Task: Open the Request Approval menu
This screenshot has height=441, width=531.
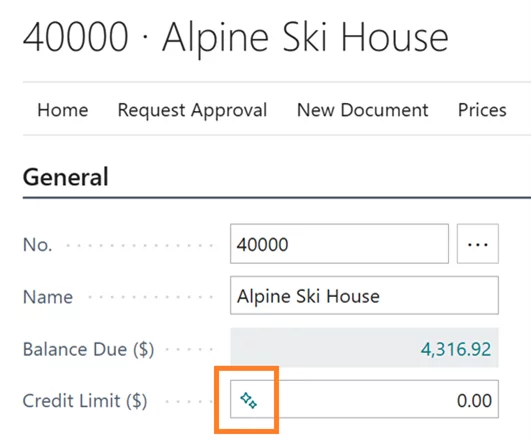Action: 192,110
